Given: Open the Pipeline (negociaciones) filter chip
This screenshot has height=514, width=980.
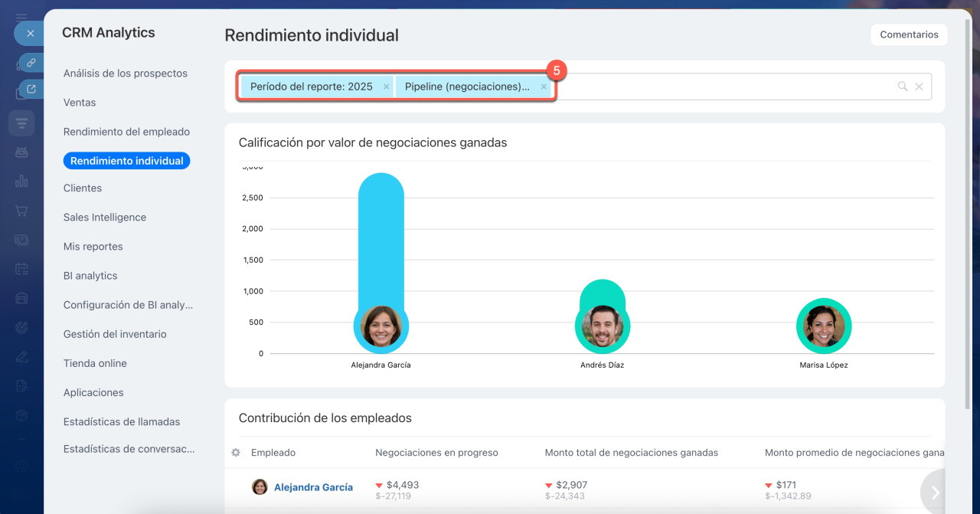Looking at the screenshot, I should (466, 87).
